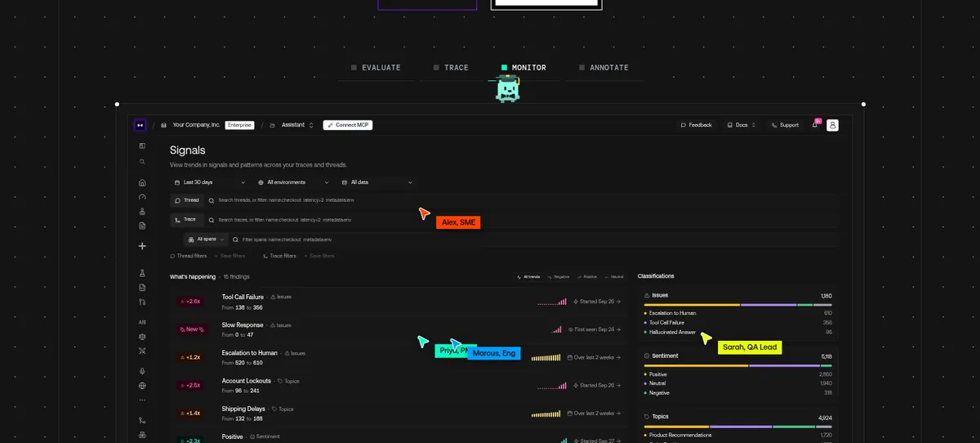Click the Feedback button
This screenshot has width=980, height=443.
click(697, 125)
